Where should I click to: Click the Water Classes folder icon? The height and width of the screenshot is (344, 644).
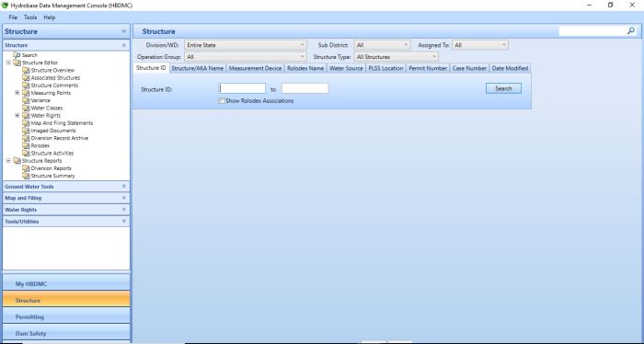26,108
